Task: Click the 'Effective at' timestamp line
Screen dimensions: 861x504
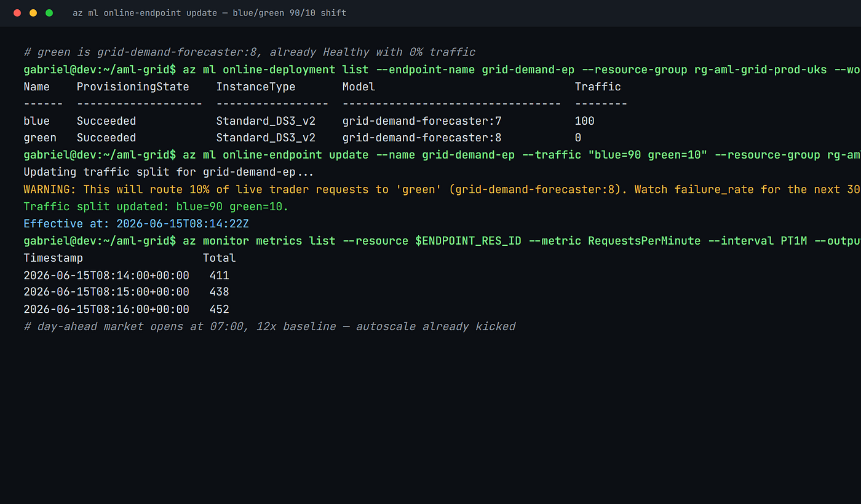Action: (x=136, y=224)
